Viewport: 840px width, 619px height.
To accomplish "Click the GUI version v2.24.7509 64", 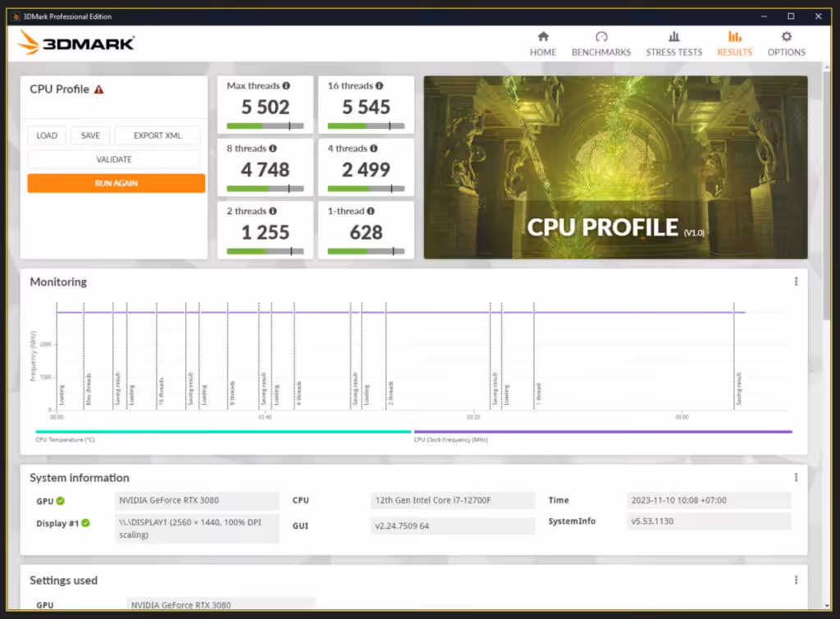I will [x=453, y=525].
